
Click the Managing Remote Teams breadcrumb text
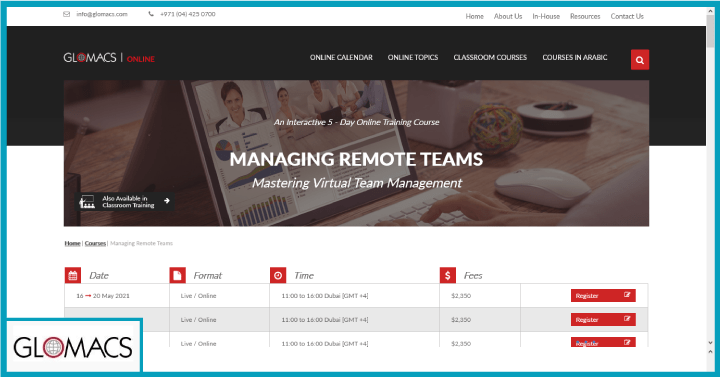click(141, 243)
